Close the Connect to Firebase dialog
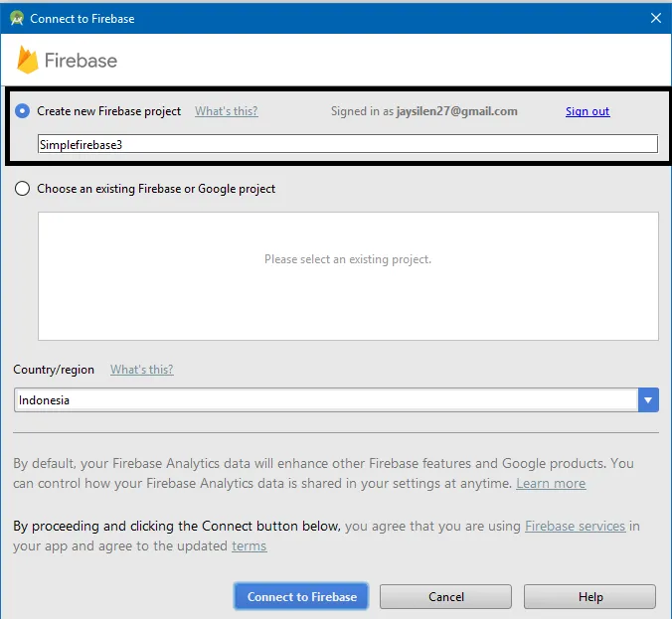Screen dimensions: 672x619 coord(656,18)
